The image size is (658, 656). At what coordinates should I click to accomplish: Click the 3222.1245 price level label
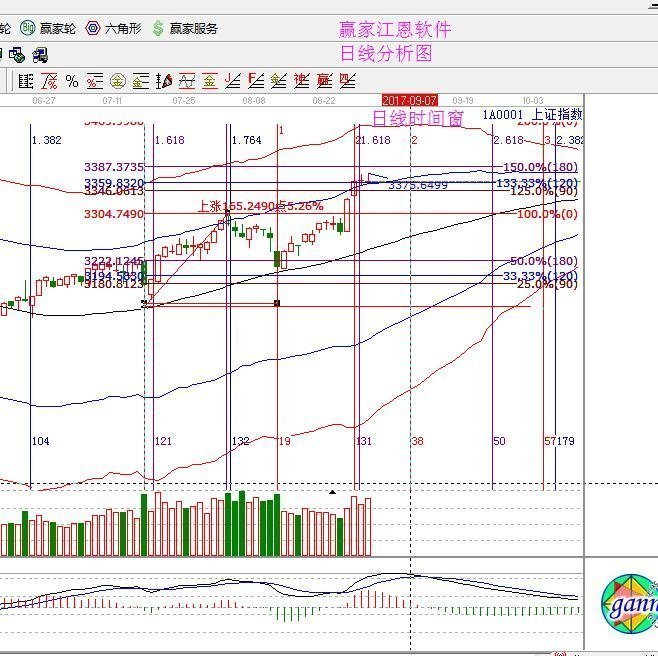click(x=114, y=261)
